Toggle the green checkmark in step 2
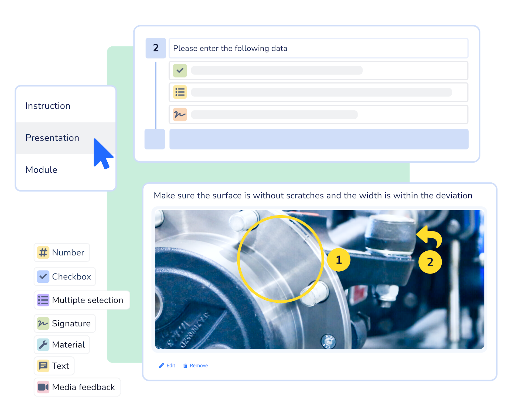This screenshot has height=420, width=518. point(180,71)
